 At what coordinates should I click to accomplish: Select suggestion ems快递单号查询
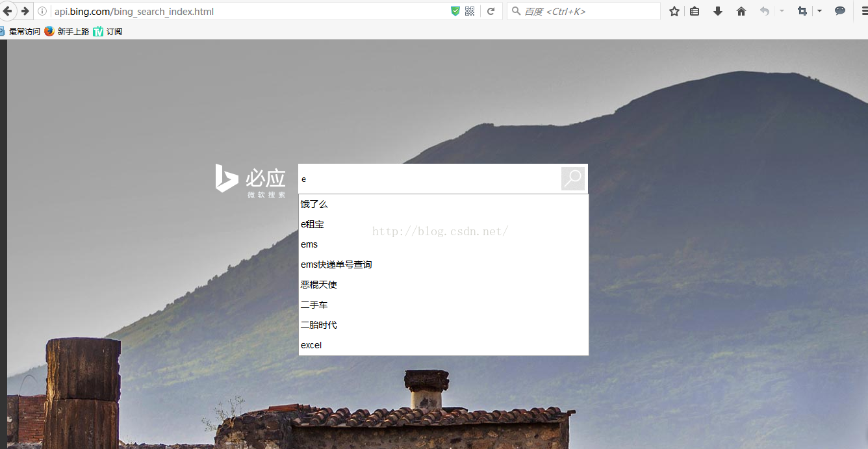coord(444,264)
